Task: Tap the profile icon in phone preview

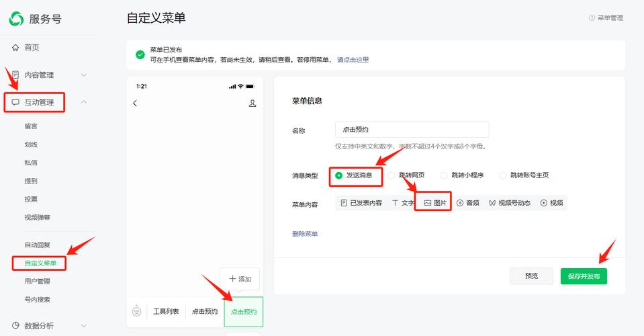Action: pos(252,103)
